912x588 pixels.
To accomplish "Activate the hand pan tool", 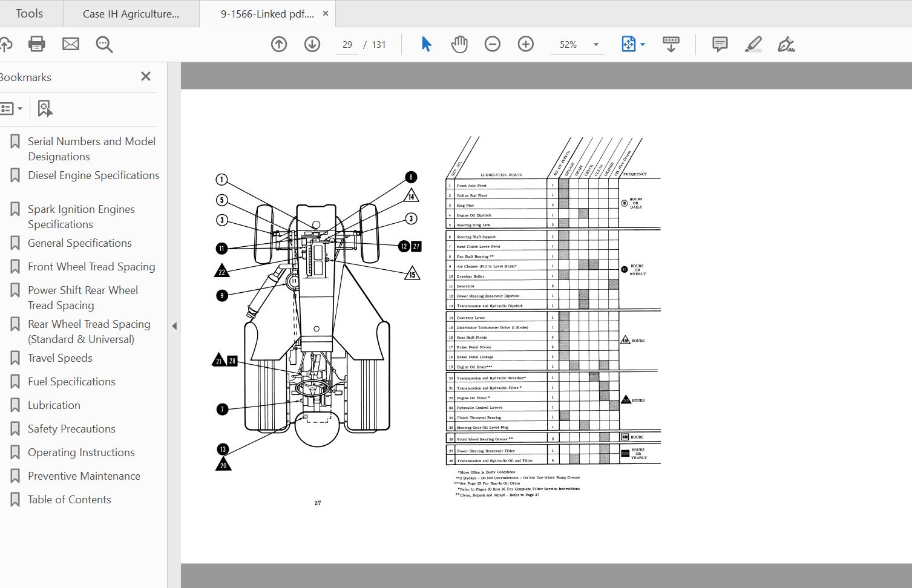I will pos(459,44).
